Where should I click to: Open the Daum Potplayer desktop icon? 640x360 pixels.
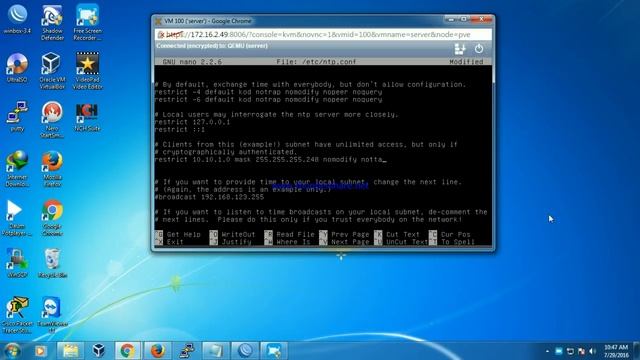pos(17,218)
